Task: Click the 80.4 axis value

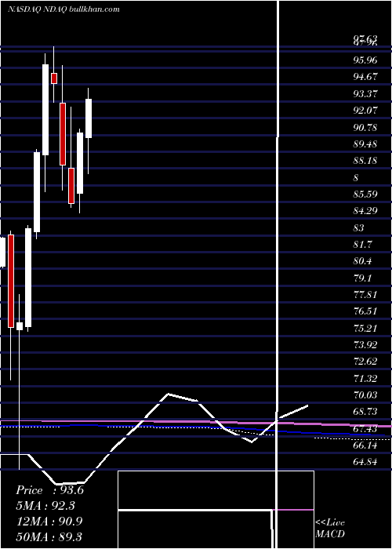Action: tap(362, 261)
